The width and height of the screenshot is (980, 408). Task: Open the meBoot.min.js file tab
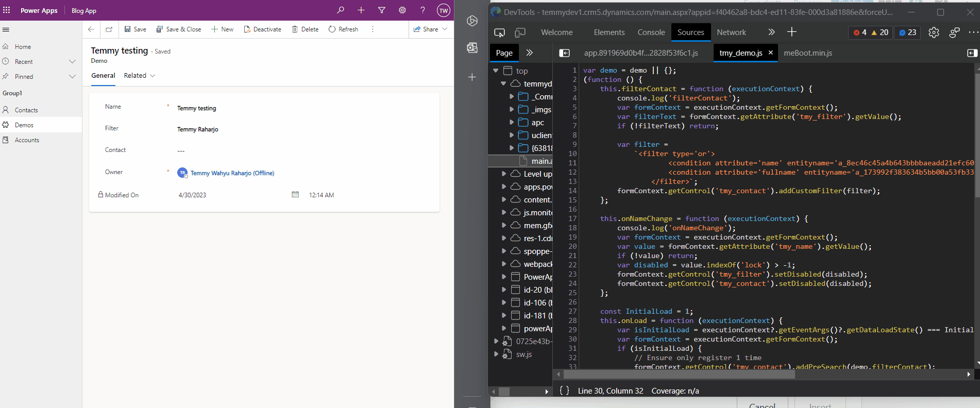point(808,53)
